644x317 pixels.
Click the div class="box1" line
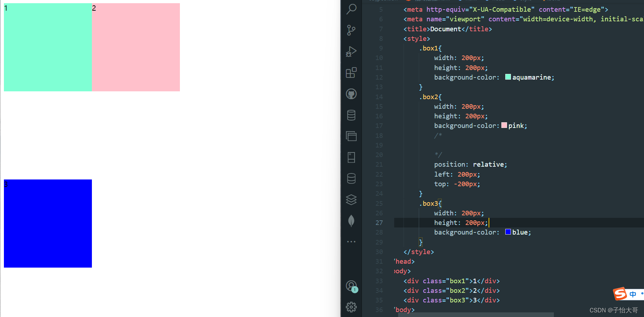(x=452, y=281)
